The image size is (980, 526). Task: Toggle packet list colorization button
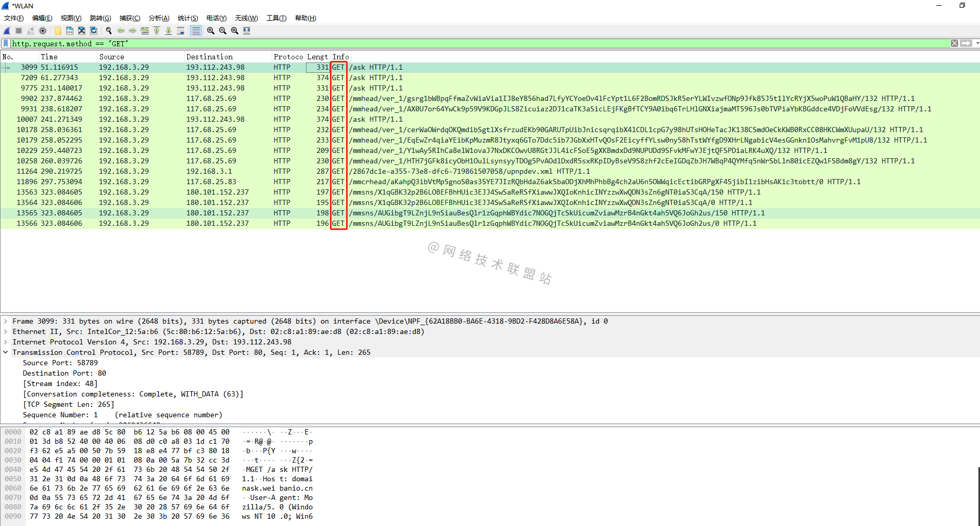coord(196,31)
